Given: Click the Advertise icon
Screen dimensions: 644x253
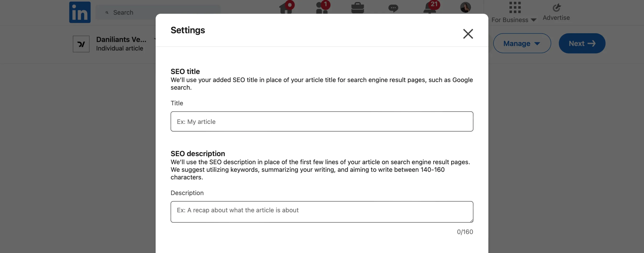Looking at the screenshot, I should click(556, 7).
